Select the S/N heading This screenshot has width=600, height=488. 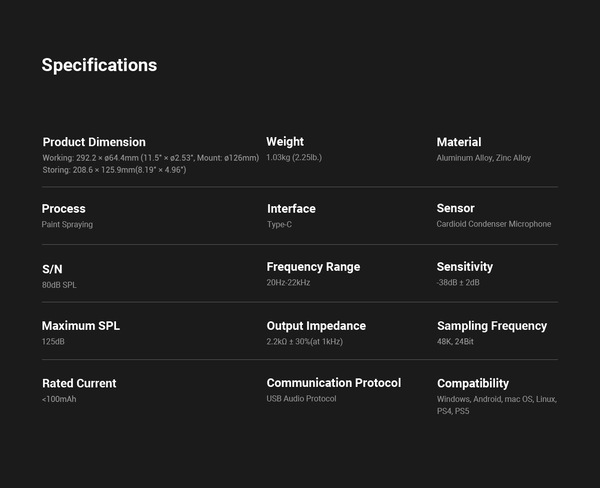tap(52, 269)
